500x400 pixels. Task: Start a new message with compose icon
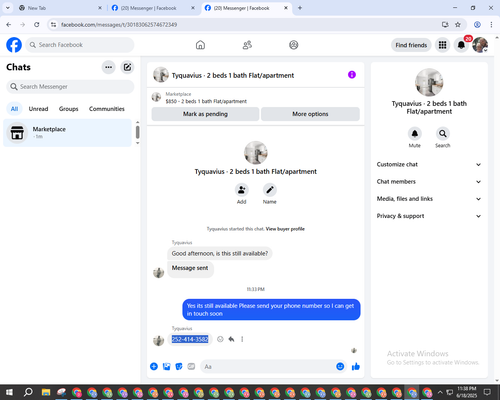coord(127,67)
